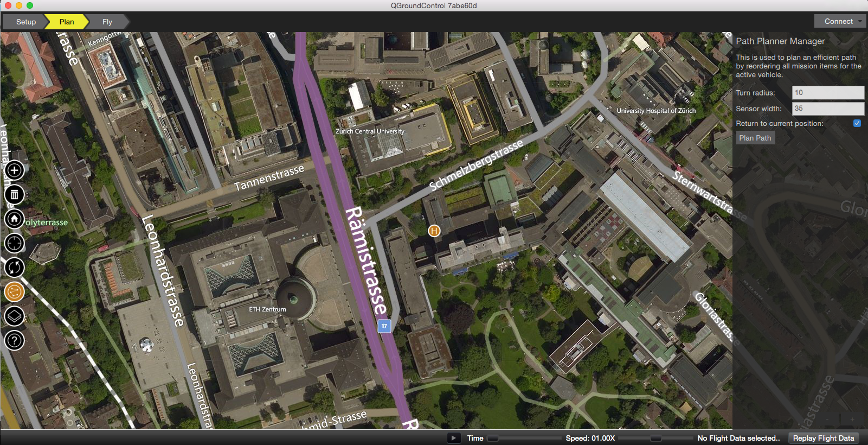Click the Zurich Central University map label
This screenshot has width=868, height=445.
click(370, 131)
